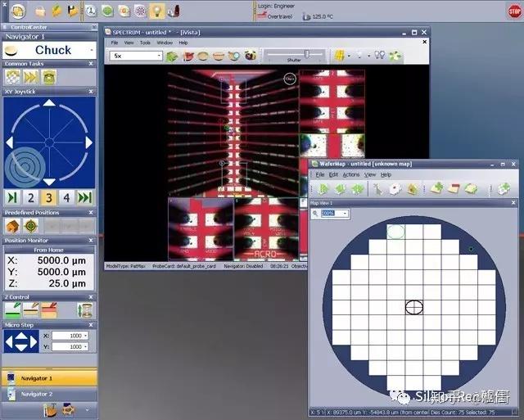524x420 pixels.
Task: Select Z Control separation height icon
Action: (x=31, y=309)
